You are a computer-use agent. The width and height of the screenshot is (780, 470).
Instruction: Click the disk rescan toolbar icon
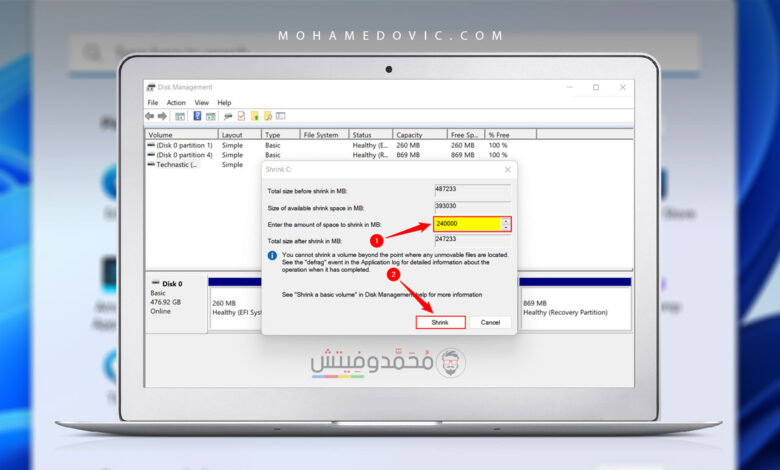[228, 116]
